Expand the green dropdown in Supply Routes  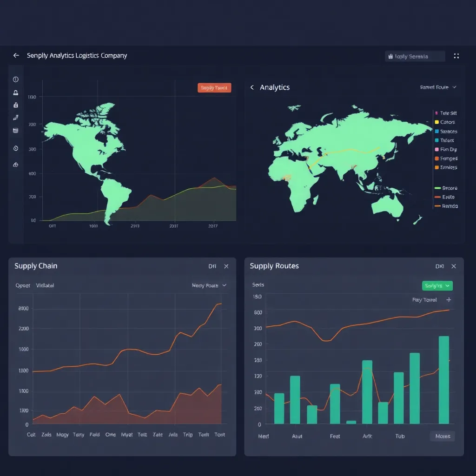pyautogui.click(x=437, y=286)
